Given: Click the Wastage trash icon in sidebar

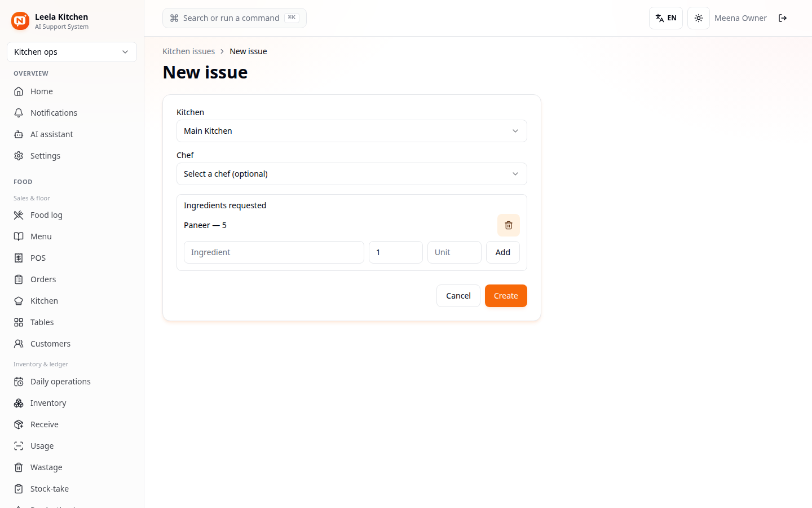Looking at the screenshot, I should click(x=19, y=467).
